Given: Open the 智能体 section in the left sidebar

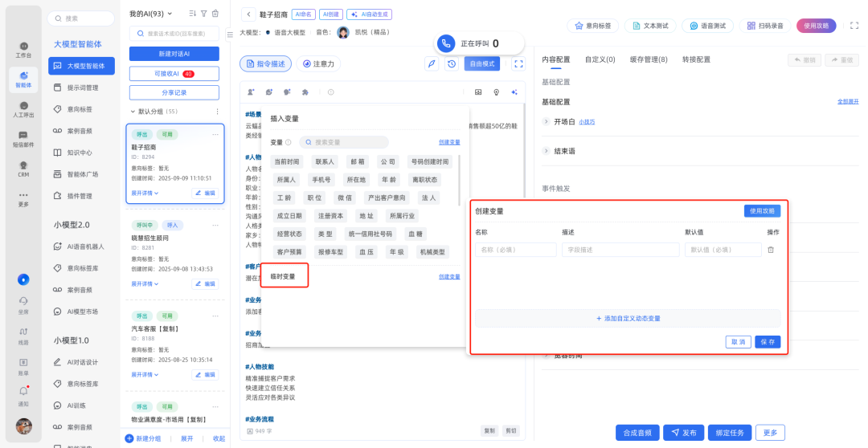Looking at the screenshot, I should click(24, 79).
